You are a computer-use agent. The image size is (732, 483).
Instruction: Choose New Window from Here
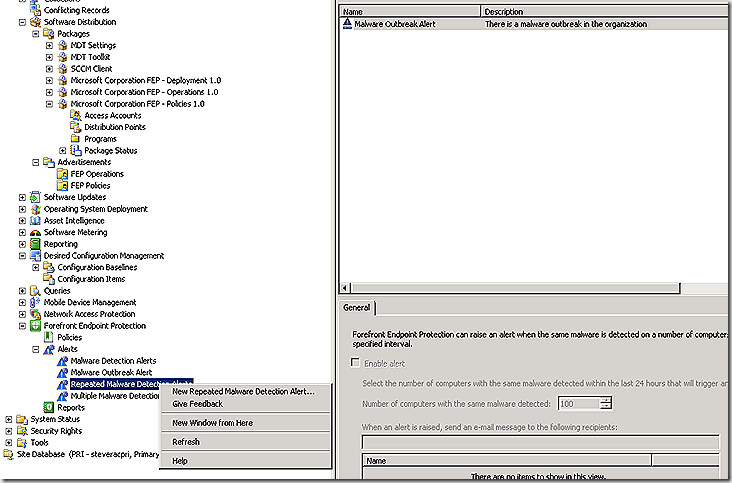click(212, 423)
